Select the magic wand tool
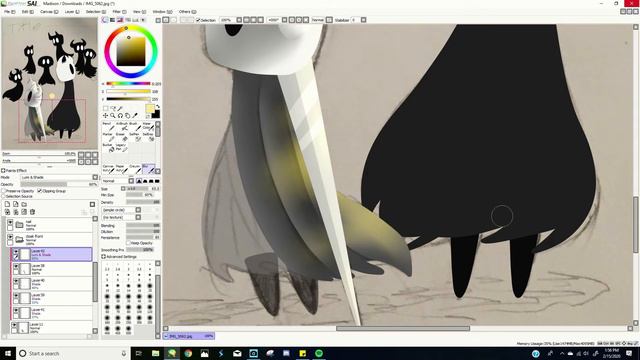640x360 pixels. coord(120,109)
